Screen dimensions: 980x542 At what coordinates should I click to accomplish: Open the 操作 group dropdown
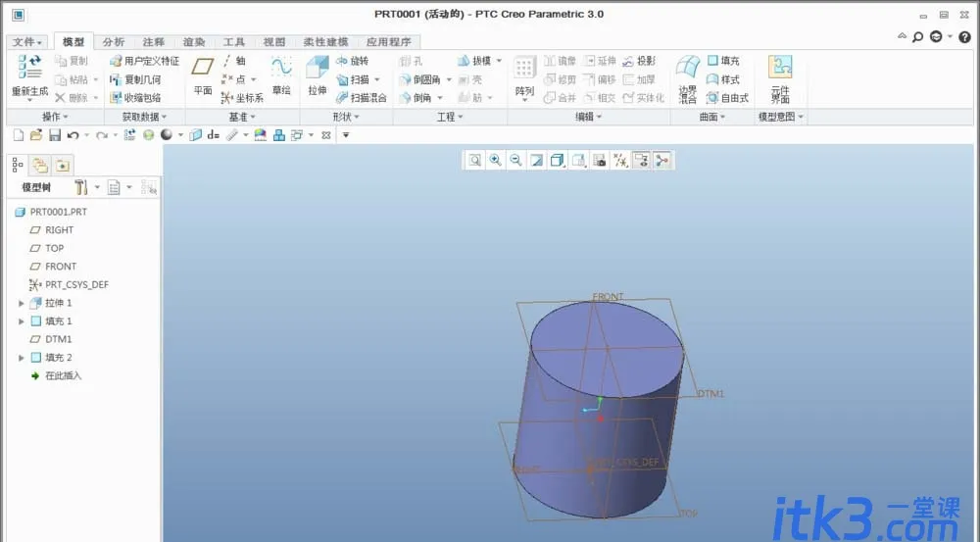click(55, 117)
